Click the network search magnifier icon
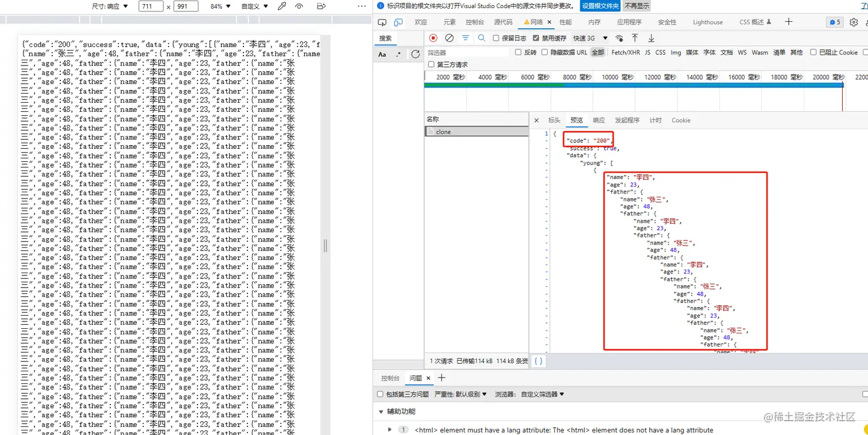Image resolution: width=868 pixels, height=435 pixels. click(482, 38)
